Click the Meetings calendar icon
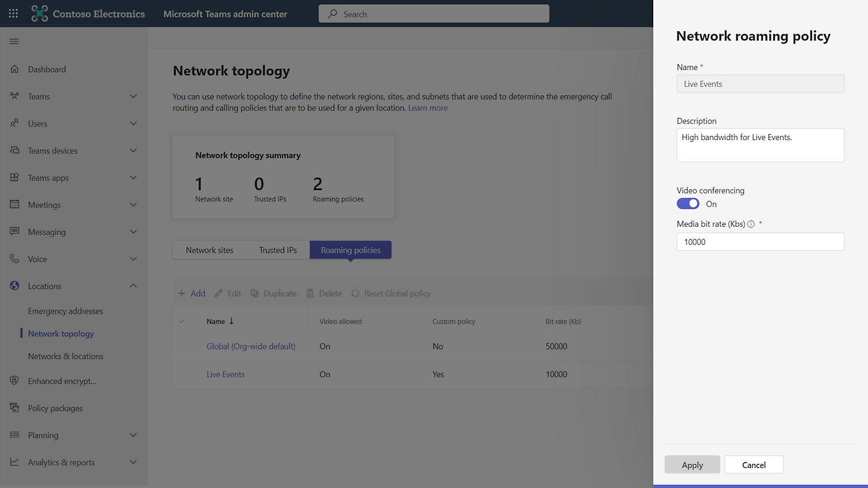Screen dimensions: 868x488 14,204
